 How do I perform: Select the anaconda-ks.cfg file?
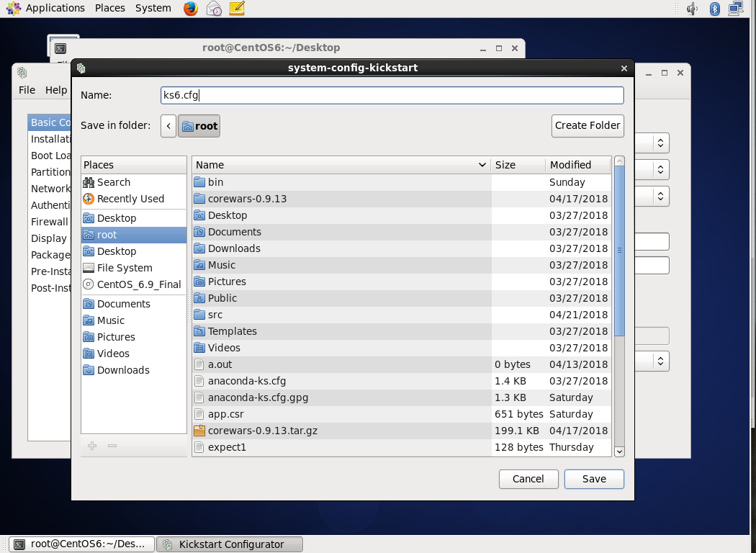point(401,381)
